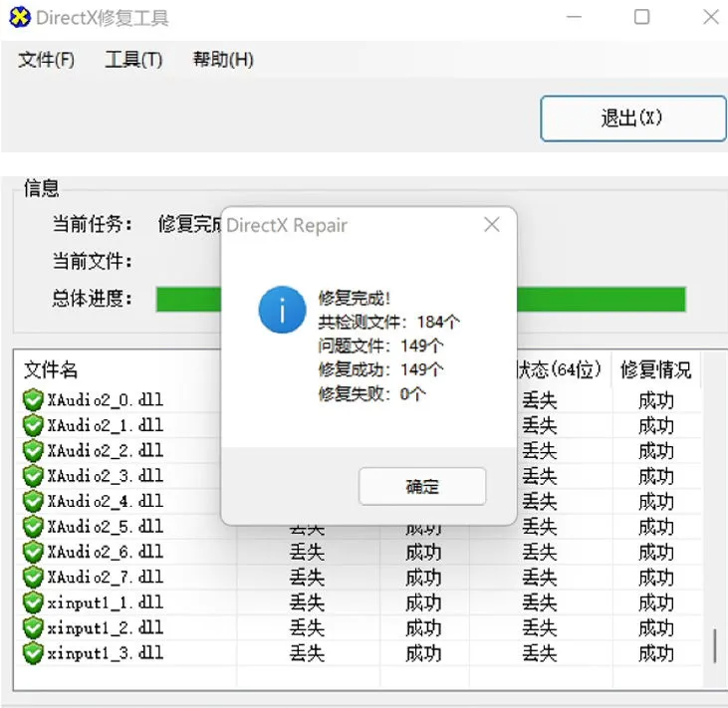Click the DirectX Repair dialog title

(x=287, y=226)
